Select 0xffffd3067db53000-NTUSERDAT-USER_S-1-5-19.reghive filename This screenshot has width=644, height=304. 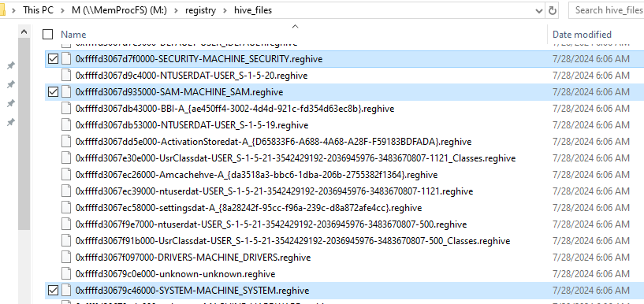192,125
